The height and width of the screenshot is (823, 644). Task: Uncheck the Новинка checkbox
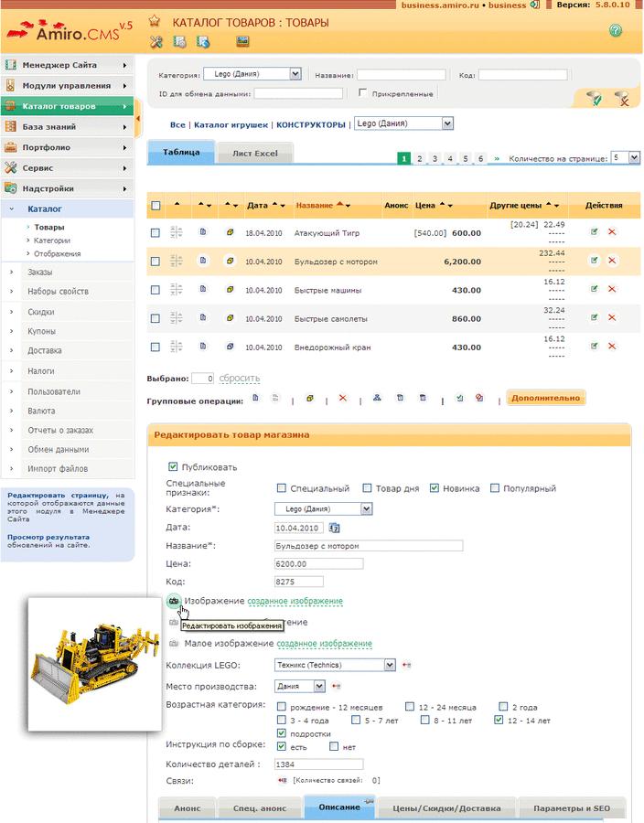(x=435, y=488)
